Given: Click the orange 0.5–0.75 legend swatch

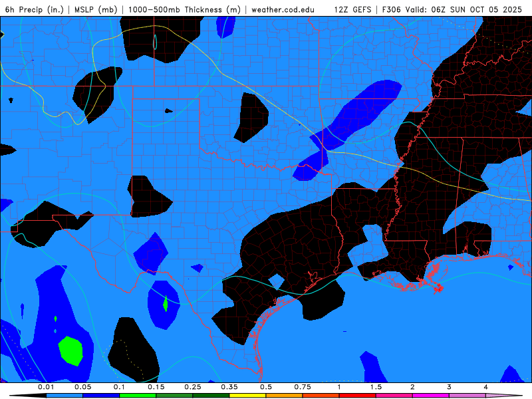Looking at the screenshot, I should pos(285,396).
